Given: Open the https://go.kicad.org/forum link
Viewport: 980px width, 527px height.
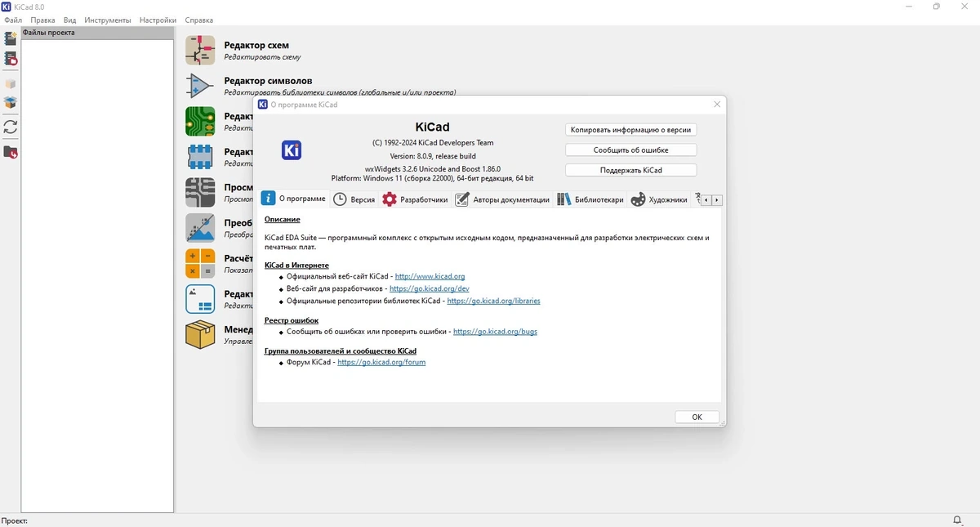Looking at the screenshot, I should tap(381, 362).
